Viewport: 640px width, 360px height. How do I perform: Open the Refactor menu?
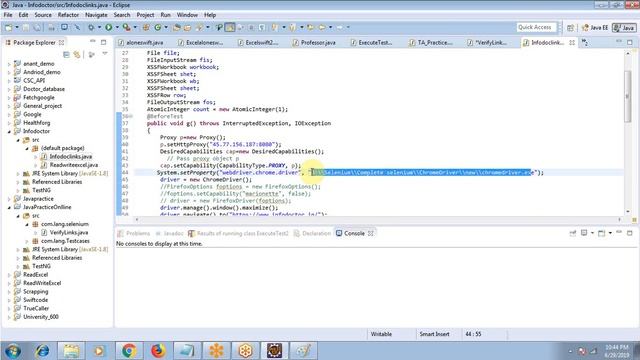click(68, 15)
